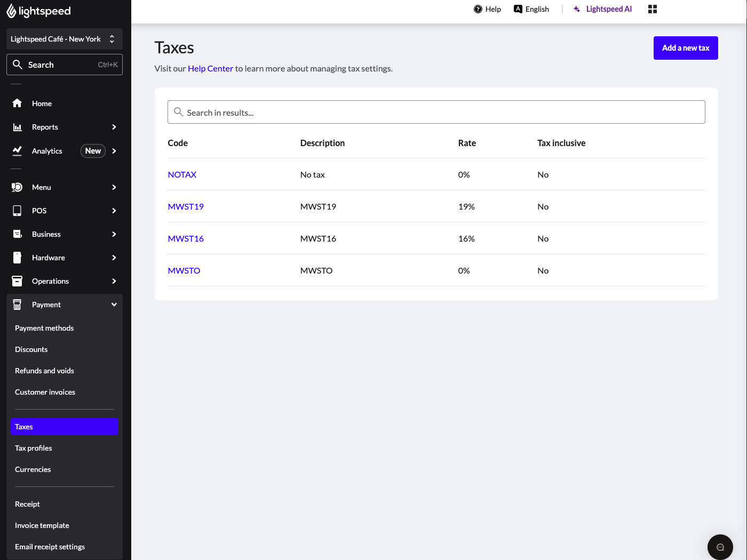Focus the Search in results field
The image size is (747, 560).
436,113
